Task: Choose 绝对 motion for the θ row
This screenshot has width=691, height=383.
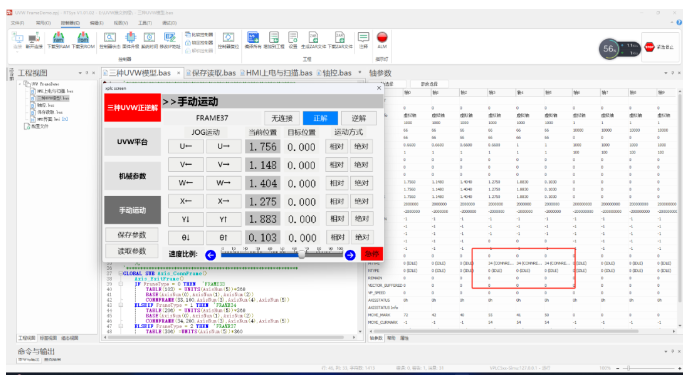Action: [362, 237]
